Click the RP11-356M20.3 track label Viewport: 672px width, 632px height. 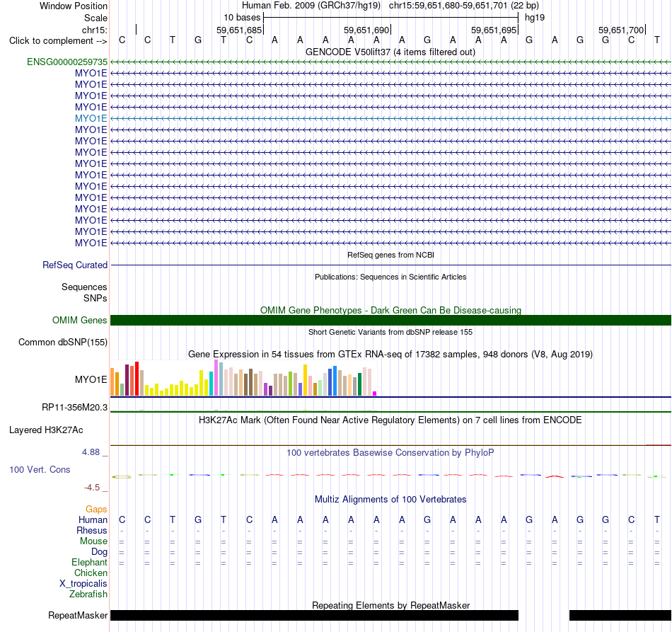(x=74, y=408)
